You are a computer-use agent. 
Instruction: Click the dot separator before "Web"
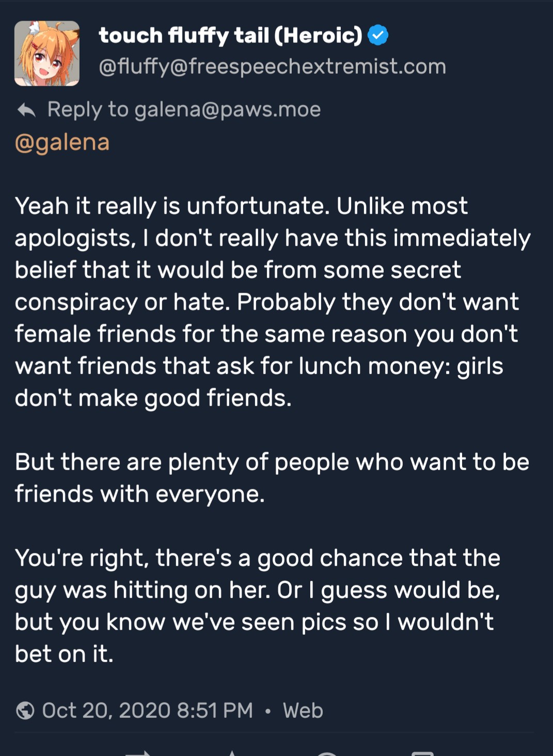(x=267, y=711)
